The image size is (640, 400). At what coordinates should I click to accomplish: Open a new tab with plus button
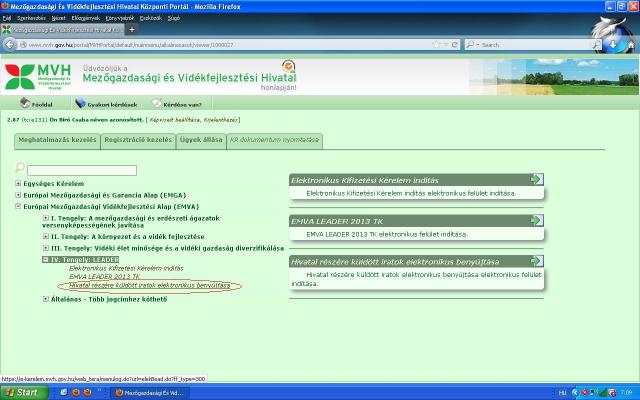(x=131, y=29)
